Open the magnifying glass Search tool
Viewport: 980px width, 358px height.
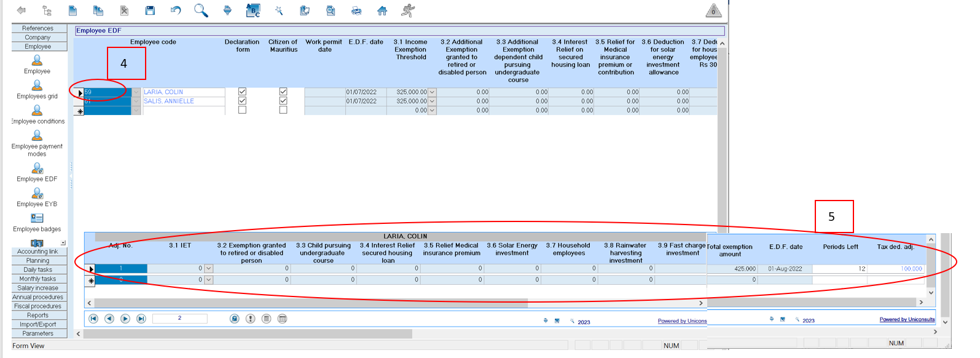[201, 10]
